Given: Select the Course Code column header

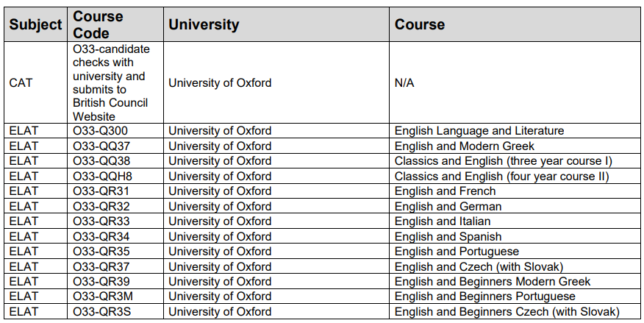Looking at the screenshot, I should pos(115,24).
